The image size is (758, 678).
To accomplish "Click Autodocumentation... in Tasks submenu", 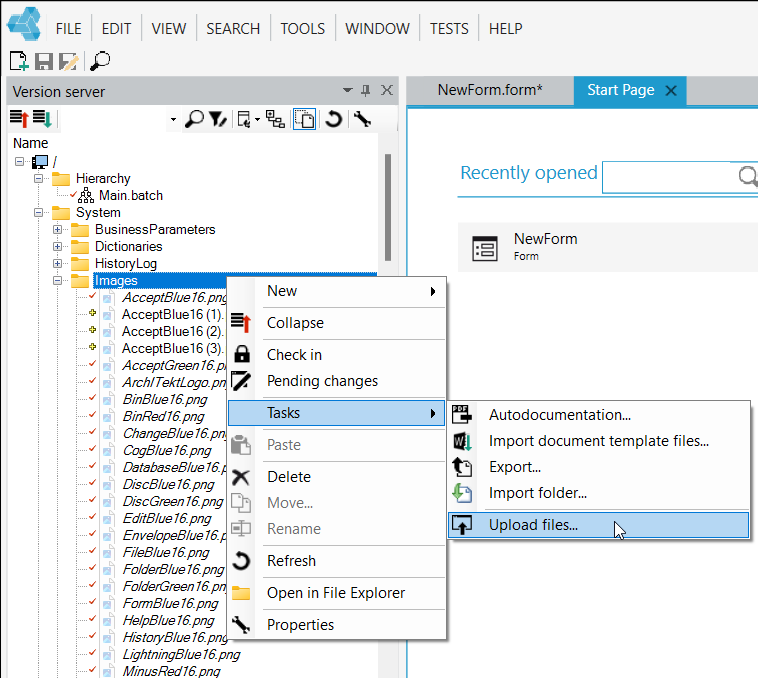I will tap(599, 415).
